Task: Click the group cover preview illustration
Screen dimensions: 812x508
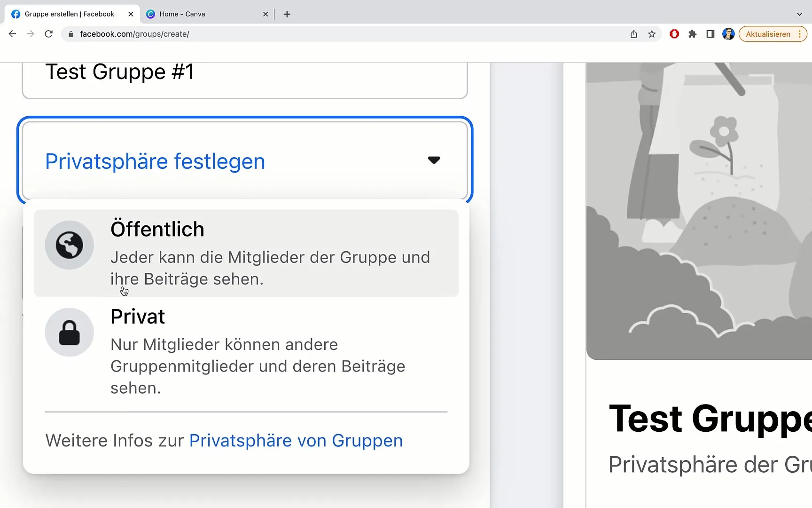Action: [699, 211]
